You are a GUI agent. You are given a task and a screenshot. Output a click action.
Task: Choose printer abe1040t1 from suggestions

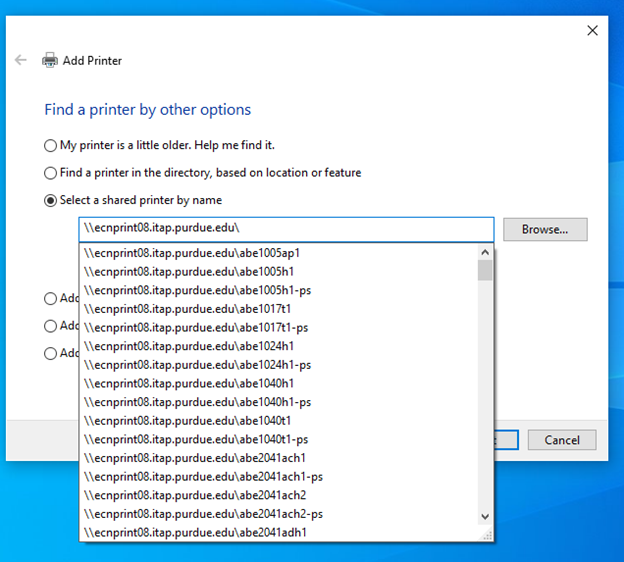(x=279, y=421)
